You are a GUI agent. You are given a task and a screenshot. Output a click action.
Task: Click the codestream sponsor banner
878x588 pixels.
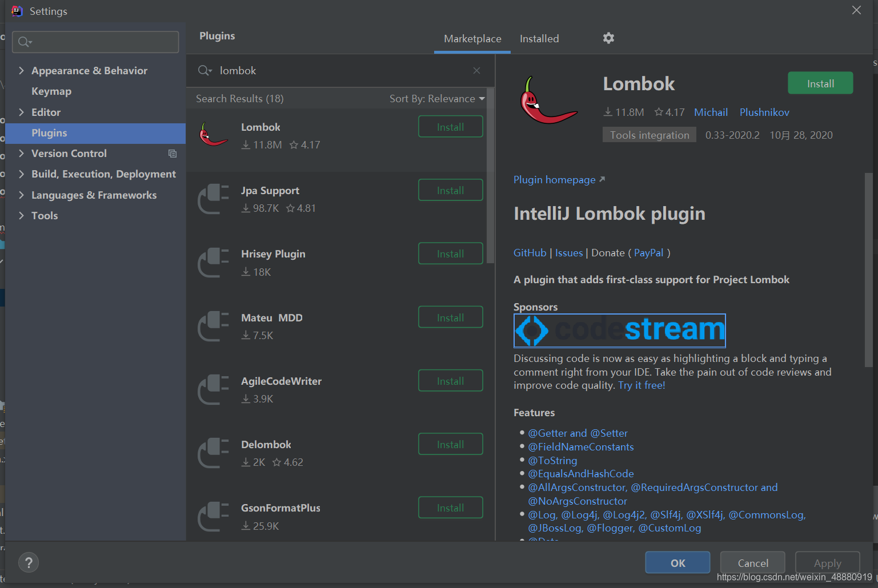pyautogui.click(x=620, y=331)
